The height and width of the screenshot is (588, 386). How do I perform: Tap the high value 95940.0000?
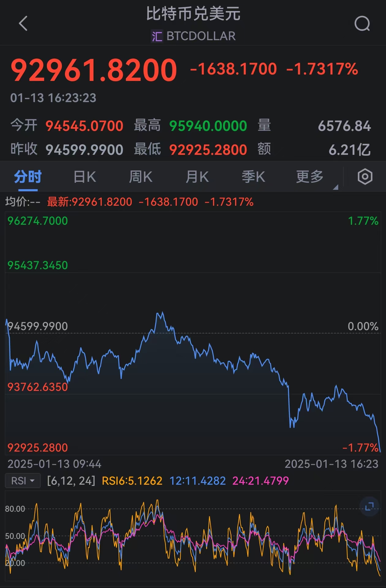[x=208, y=126]
